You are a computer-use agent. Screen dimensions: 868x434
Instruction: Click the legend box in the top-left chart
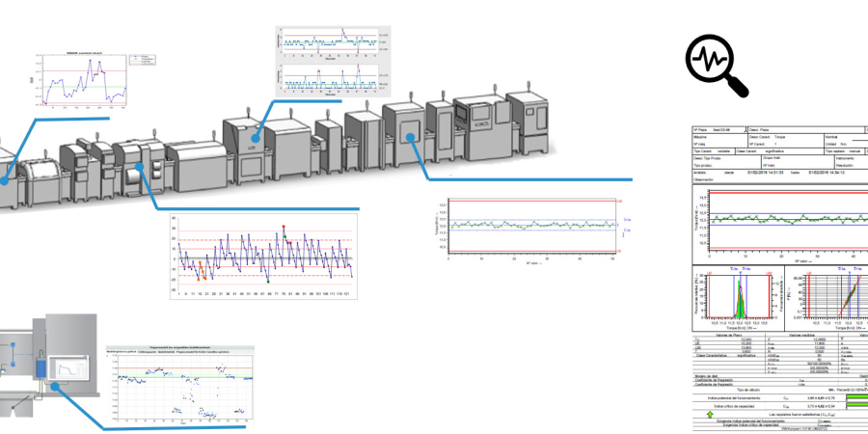(141, 60)
